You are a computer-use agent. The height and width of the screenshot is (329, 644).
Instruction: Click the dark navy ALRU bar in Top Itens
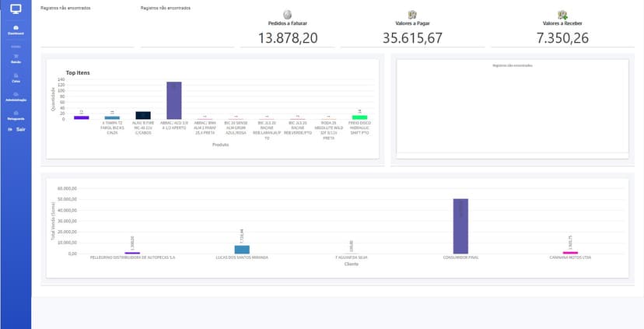coord(143,115)
